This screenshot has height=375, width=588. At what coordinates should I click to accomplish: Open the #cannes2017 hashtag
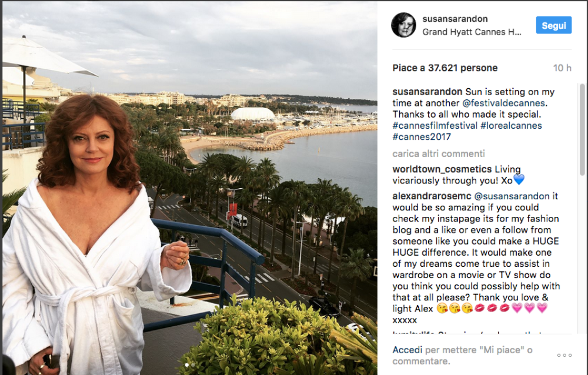(422, 136)
